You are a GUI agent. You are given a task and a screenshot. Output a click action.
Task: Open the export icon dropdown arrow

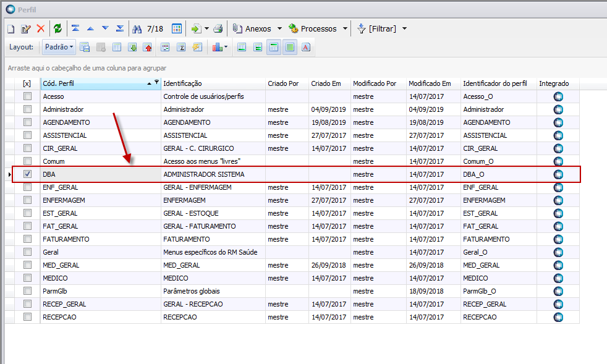206,28
